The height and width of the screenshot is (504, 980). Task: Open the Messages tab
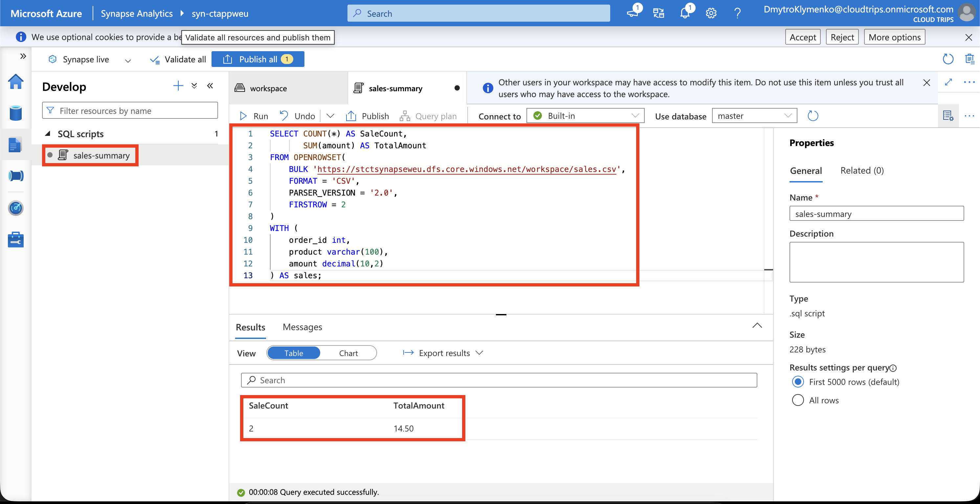[302, 327]
